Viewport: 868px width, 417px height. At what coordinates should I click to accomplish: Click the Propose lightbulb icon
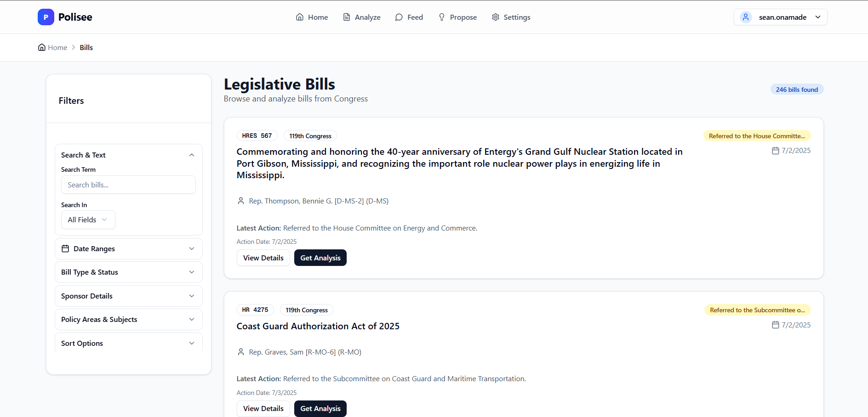click(x=442, y=17)
